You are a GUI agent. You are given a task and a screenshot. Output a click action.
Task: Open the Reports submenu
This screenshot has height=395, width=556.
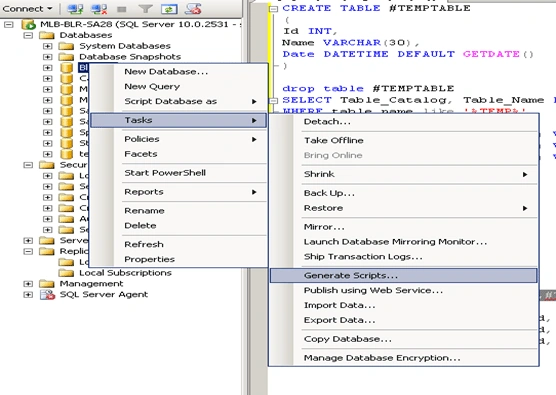[178, 192]
